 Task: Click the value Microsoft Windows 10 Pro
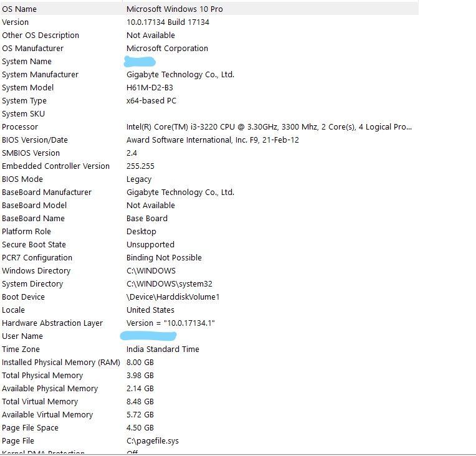[x=174, y=9]
